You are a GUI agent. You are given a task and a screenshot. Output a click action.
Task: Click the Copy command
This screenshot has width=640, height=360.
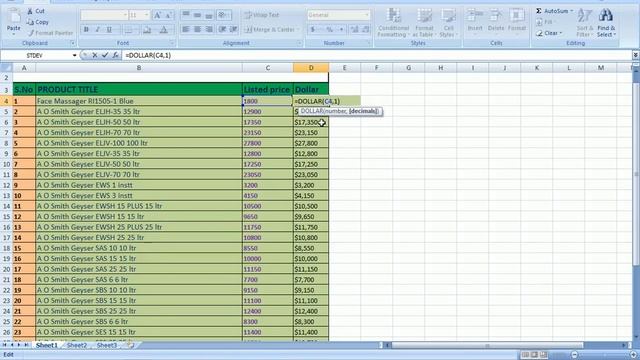pyautogui.click(x=38, y=22)
